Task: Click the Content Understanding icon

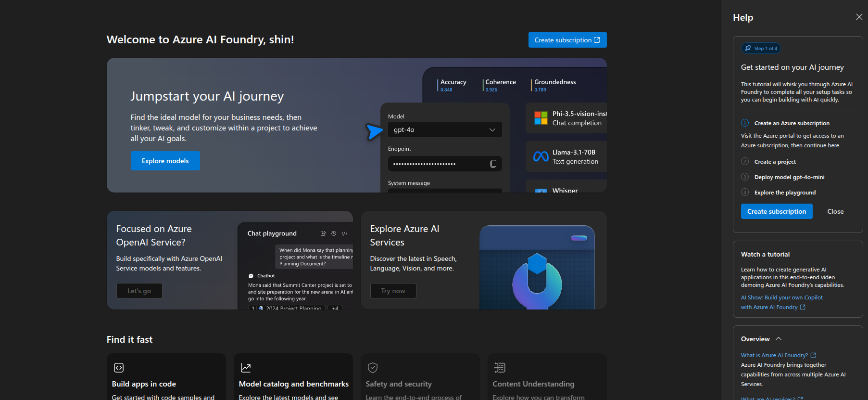Action: click(x=500, y=368)
